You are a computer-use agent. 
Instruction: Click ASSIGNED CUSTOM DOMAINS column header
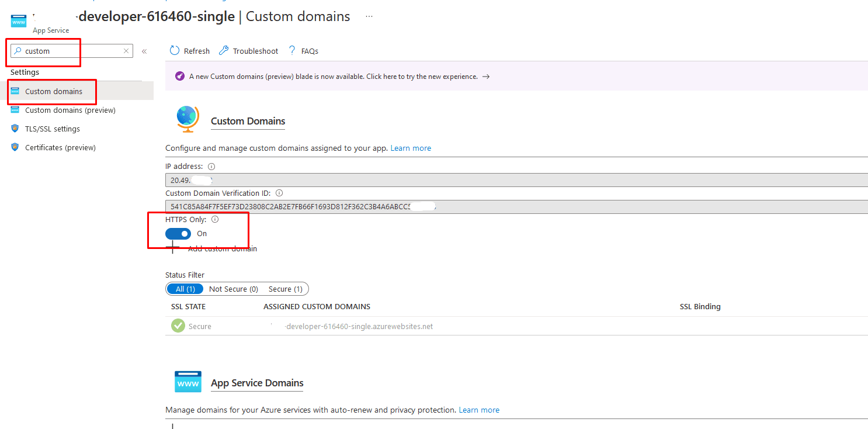(317, 306)
